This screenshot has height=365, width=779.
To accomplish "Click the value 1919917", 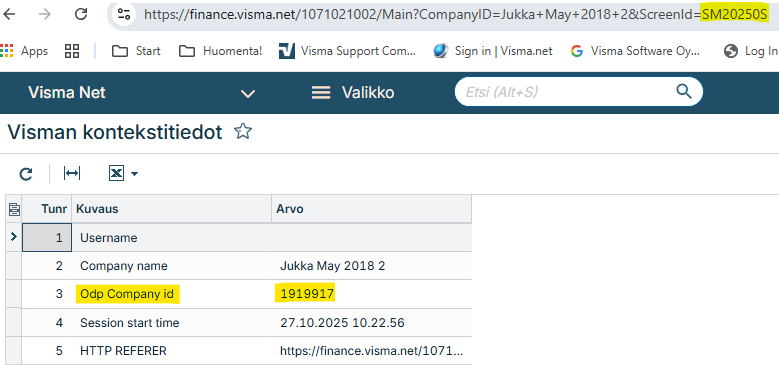I will 307,294.
